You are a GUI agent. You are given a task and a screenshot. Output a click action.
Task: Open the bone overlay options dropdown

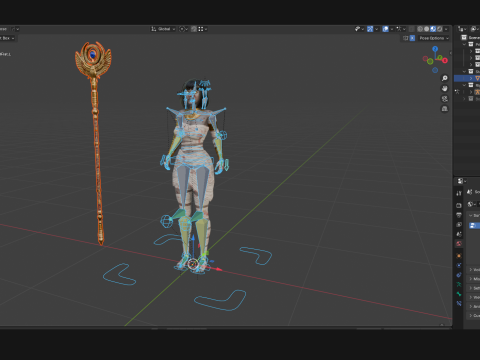tap(400, 29)
